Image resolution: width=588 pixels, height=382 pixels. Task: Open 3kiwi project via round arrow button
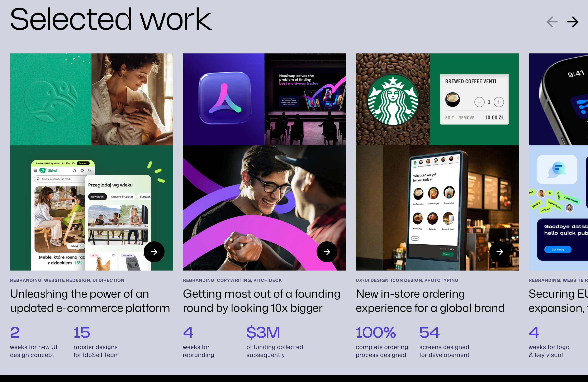tap(154, 252)
